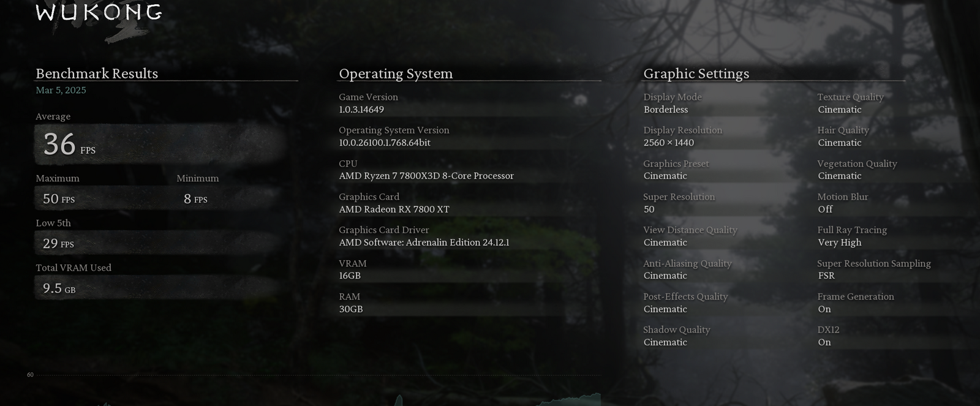This screenshot has width=980, height=406.
Task: Click the average 36 FPS value
Action: tap(69, 145)
